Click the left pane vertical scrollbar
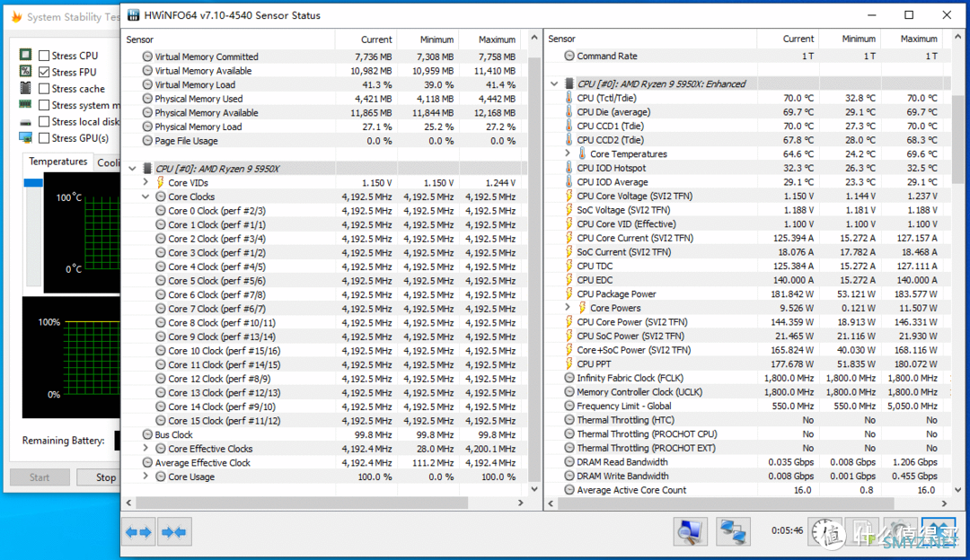 (x=534, y=269)
